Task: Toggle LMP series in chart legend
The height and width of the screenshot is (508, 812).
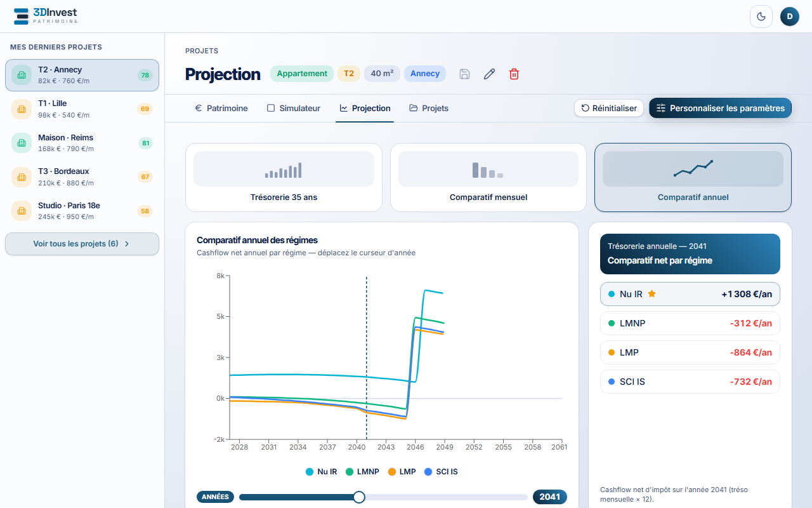Action: pos(402,472)
